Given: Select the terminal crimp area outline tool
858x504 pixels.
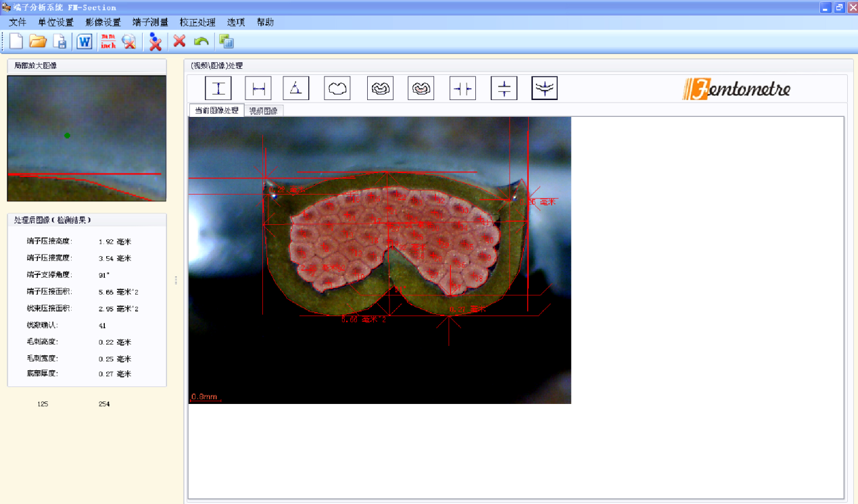Looking at the screenshot, I should pos(337,88).
